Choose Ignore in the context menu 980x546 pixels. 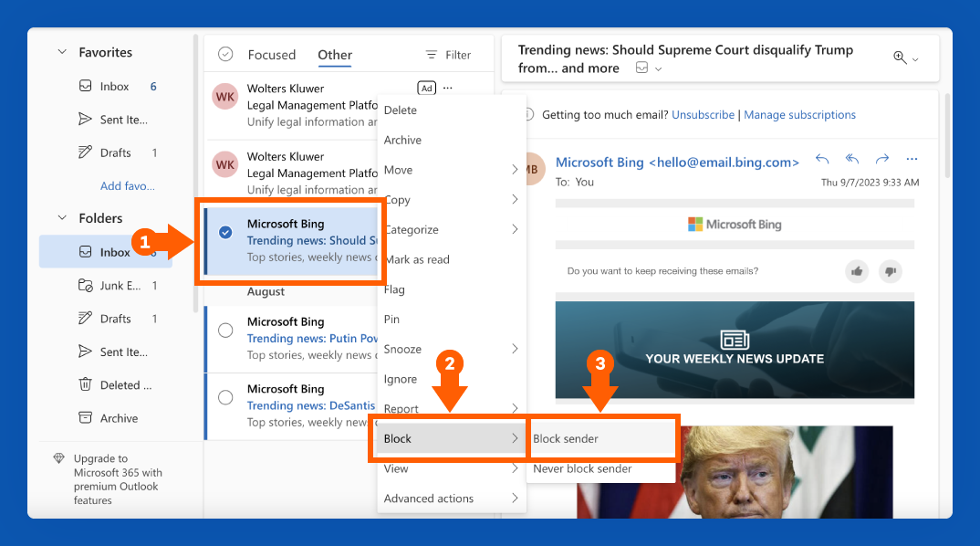[452, 379]
